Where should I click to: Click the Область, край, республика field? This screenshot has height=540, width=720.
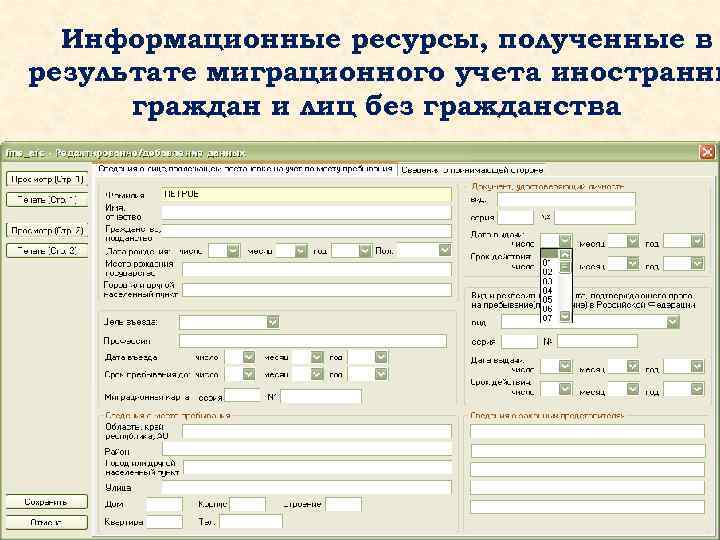(x=317, y=432)
